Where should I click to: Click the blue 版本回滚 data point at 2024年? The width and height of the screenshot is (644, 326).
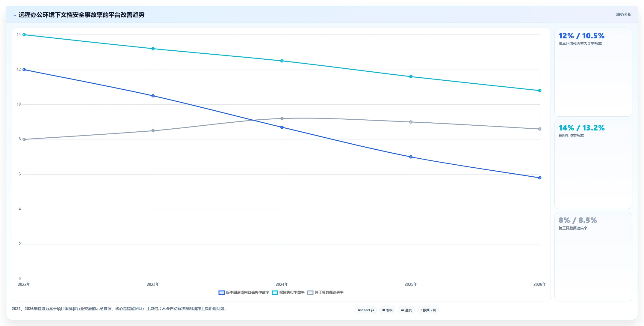282,127
